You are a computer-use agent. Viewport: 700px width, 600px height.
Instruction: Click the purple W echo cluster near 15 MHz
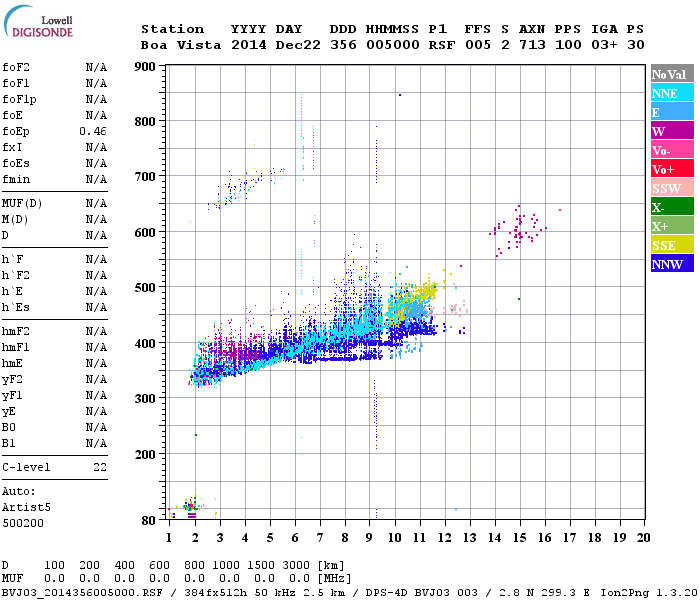coord(518,230)
